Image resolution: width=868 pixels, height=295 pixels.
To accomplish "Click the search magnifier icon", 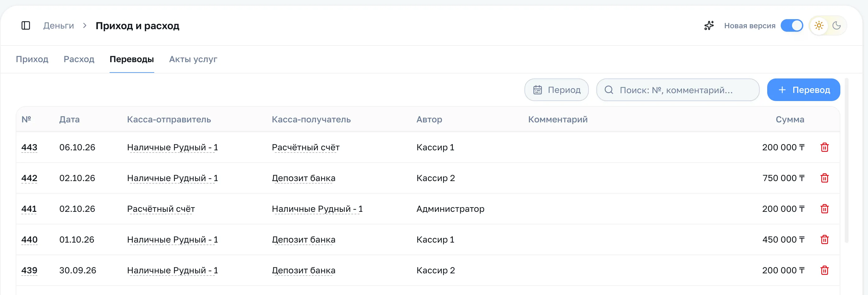I will click(x=609, y=90).
